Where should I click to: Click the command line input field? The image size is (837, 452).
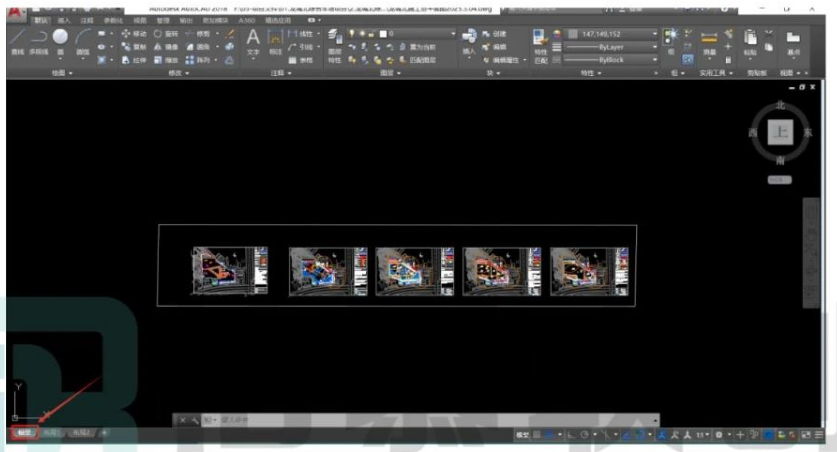(427, 420)
